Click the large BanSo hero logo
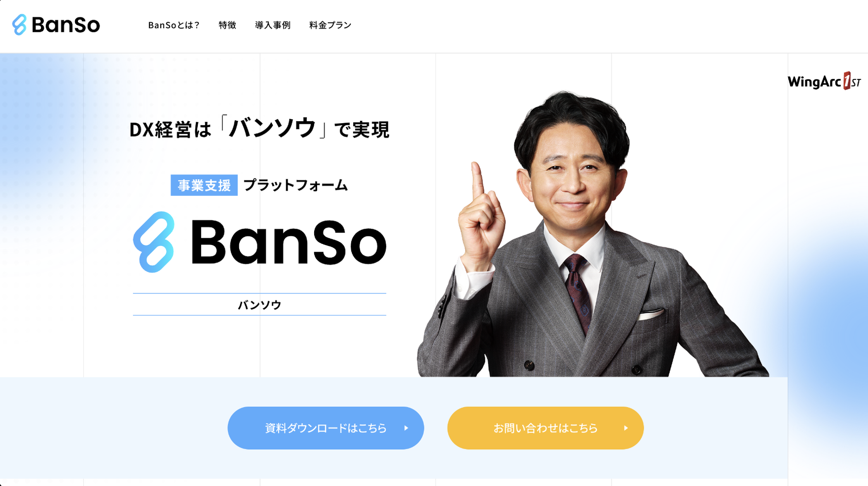The height and width of the screenshot is (486, 868). coord(259,242)
